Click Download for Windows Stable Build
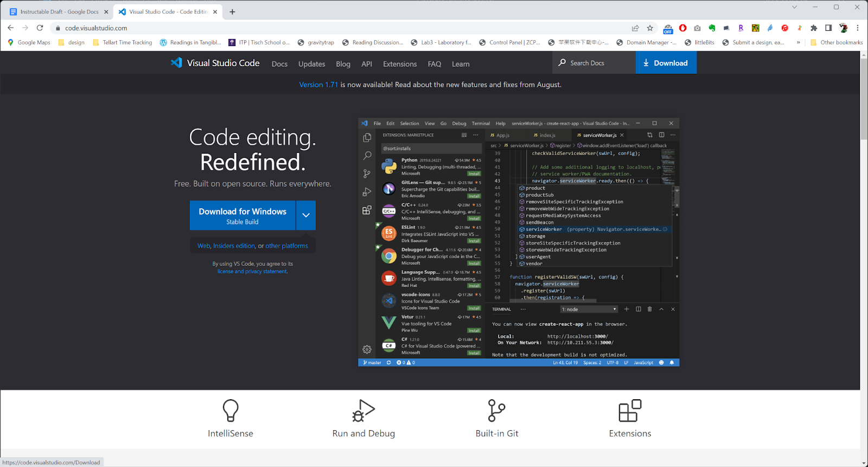This screenshot has height=467, width=868. pyautogui.click(x=242, y=215)
